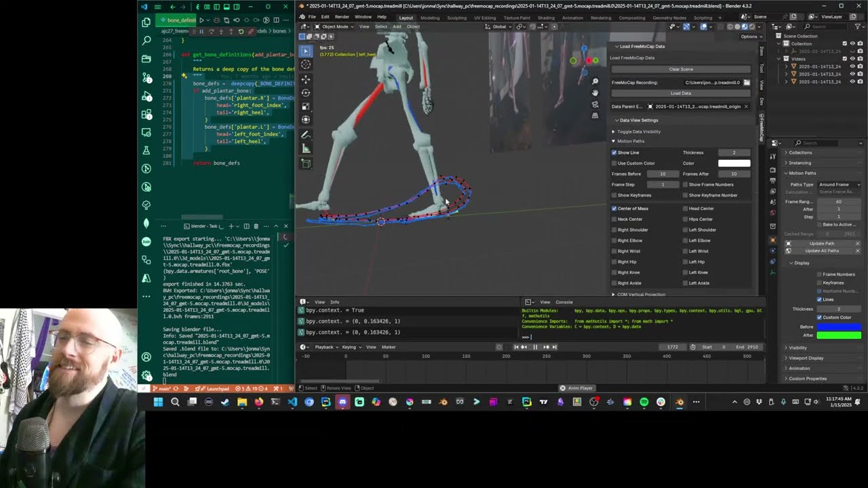Click the Frames Before value field
Image resolution: width=868 pixels, height=488 pixels.
coord(663,174)
